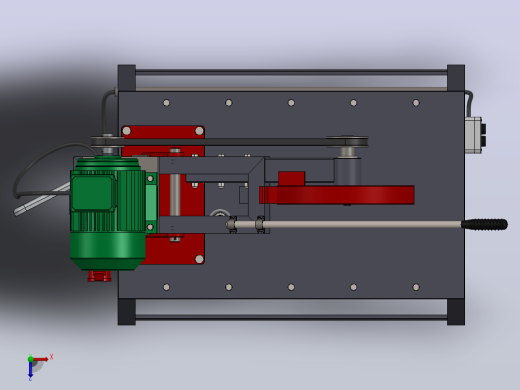Screen dimensions: 520x390
Task: Select the large belt pulley at right
Action: [x=347, y=141]
